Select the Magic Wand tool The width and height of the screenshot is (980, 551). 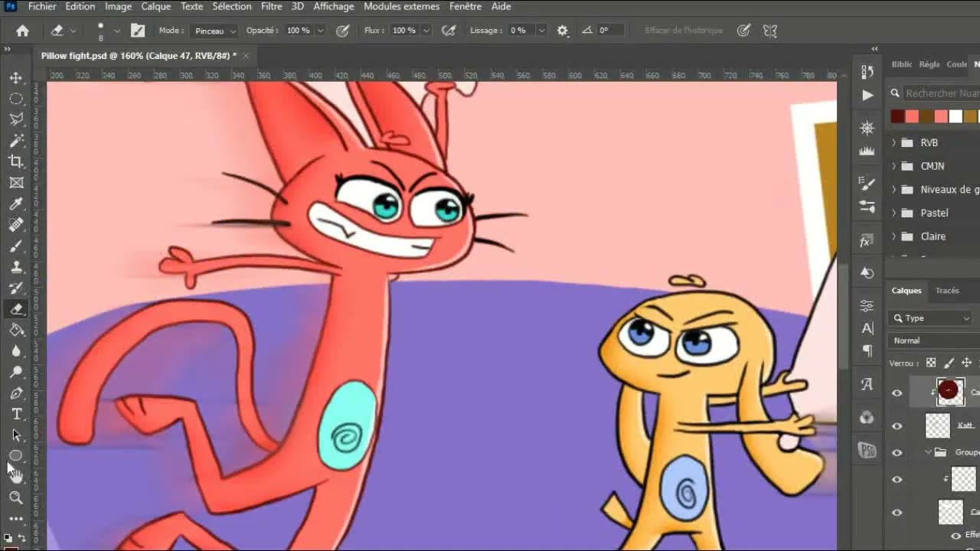(x=16, y=141)
